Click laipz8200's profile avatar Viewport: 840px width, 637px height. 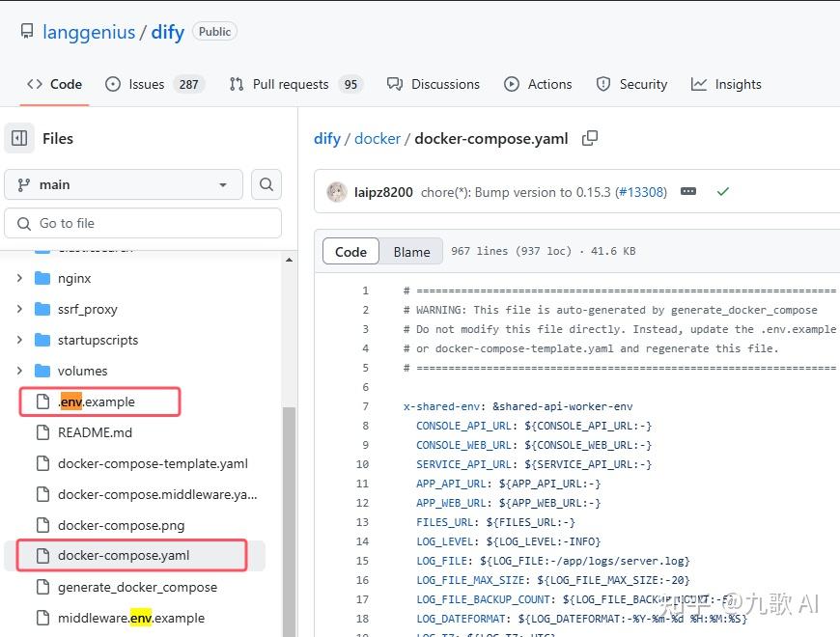[x=336, y=191]
